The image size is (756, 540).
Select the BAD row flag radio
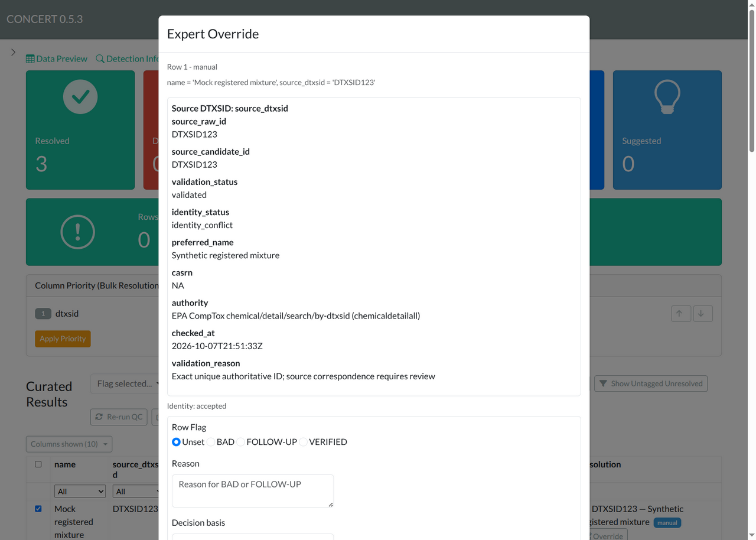(x=210, y=442)
